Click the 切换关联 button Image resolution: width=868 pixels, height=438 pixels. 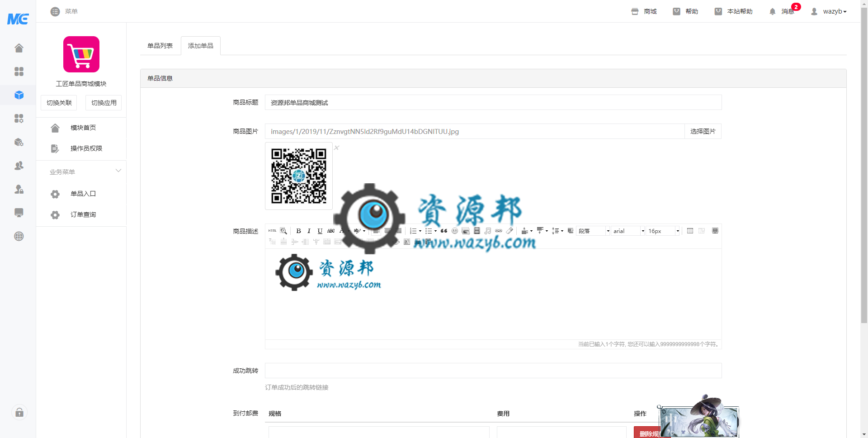coord(59,103)
